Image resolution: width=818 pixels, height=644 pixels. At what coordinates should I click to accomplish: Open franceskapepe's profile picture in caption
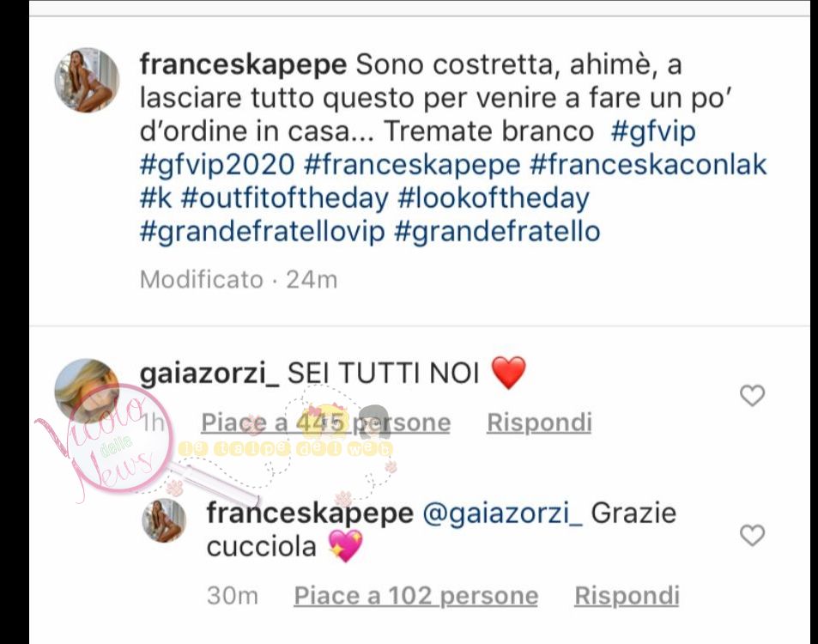87,80
